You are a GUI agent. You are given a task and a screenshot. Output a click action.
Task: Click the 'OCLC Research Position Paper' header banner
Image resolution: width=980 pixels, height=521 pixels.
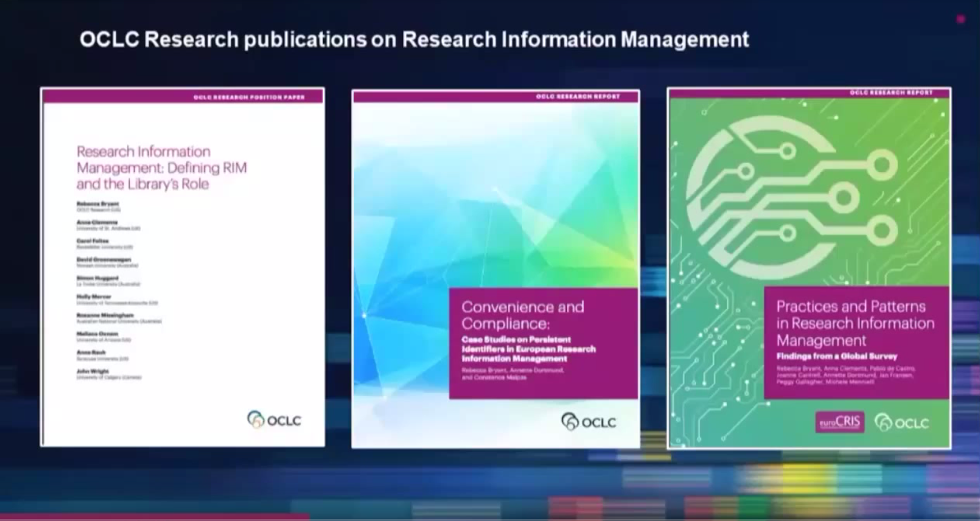[x=249, y=97]
